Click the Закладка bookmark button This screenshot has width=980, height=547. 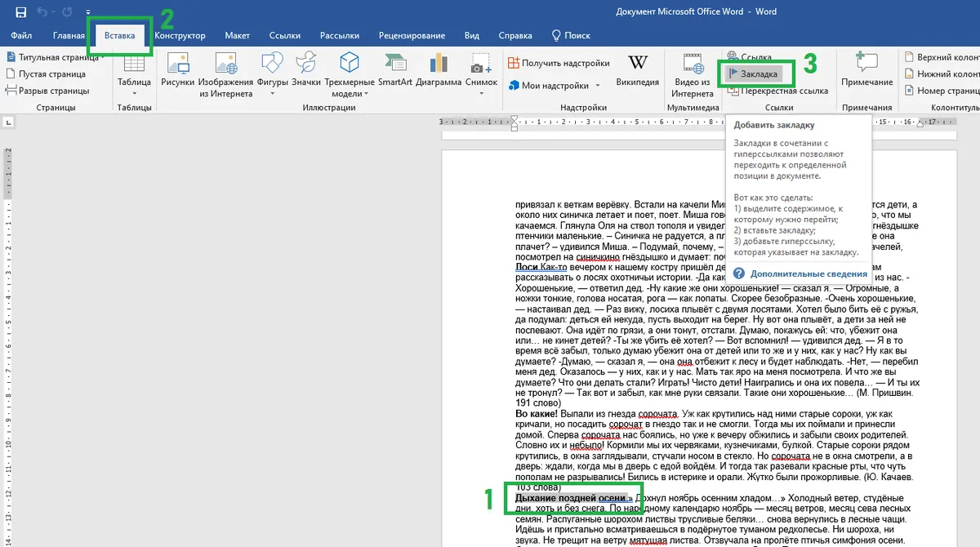(x=755, y=74)
